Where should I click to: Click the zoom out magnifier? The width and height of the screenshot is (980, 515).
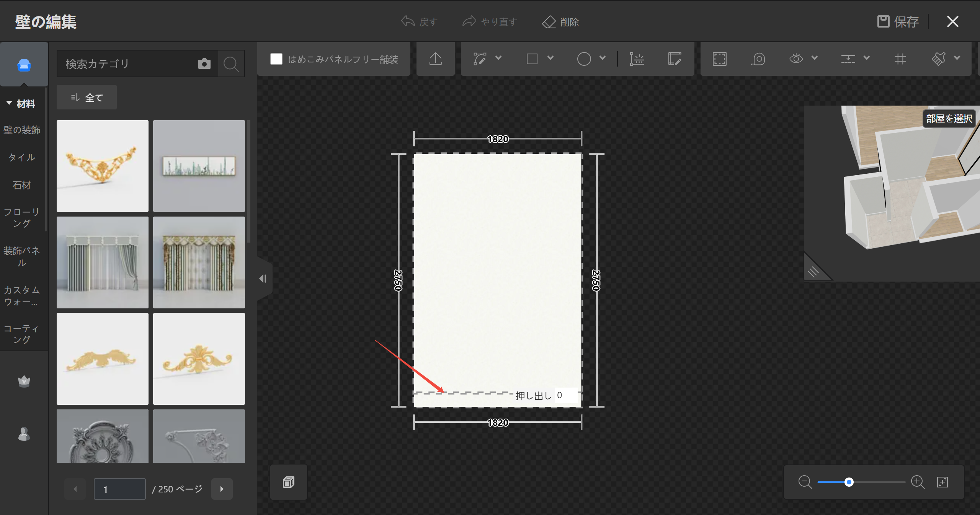[805, 482]
